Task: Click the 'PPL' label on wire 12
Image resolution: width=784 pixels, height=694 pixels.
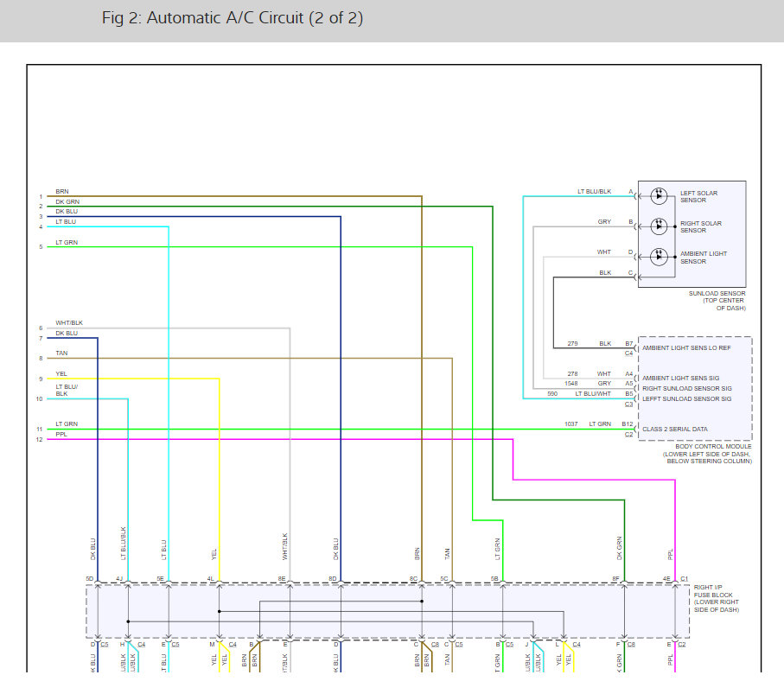Action: pyautogui.click(x=61, y=435)
